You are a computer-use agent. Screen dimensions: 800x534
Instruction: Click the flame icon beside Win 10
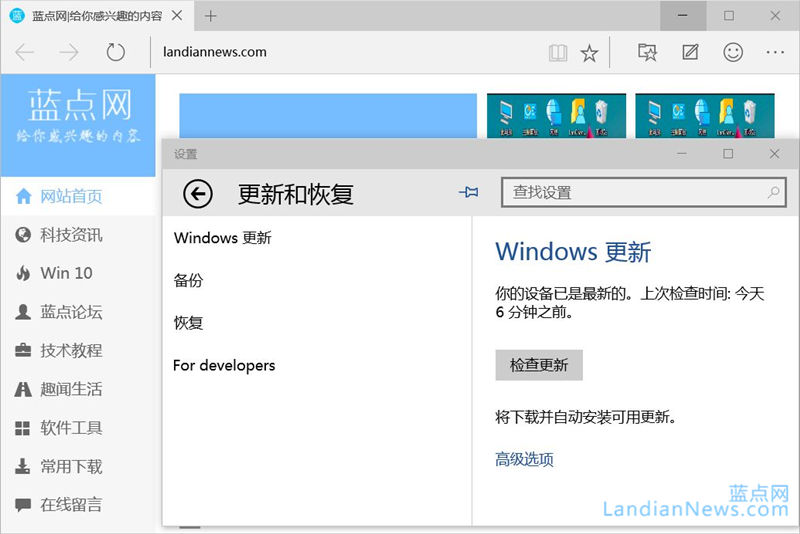point(23,273)
